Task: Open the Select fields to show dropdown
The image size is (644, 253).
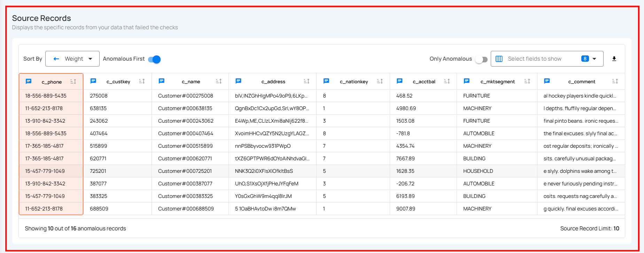Action: tap(547, 59)
